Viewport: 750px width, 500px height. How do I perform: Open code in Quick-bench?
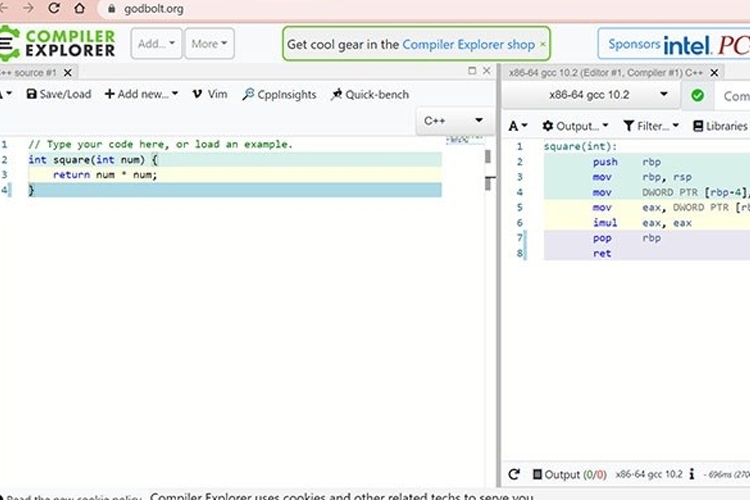click(x=370, y=94)
